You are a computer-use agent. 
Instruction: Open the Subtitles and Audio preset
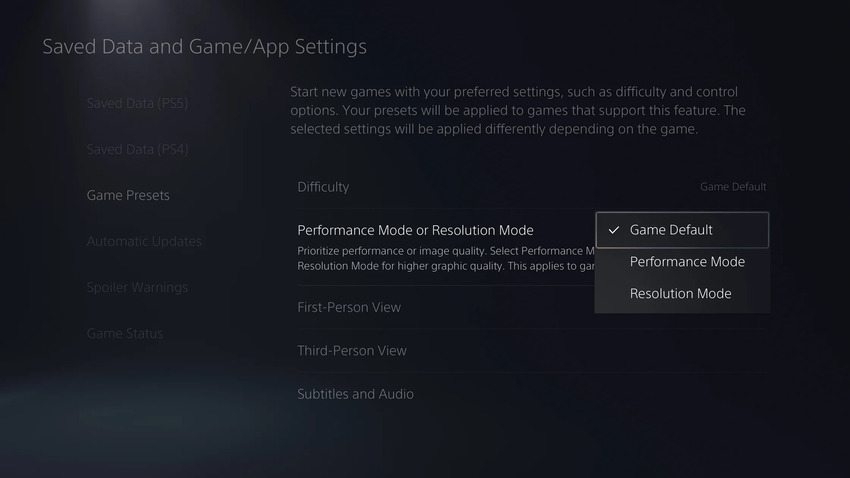[532, 394]
